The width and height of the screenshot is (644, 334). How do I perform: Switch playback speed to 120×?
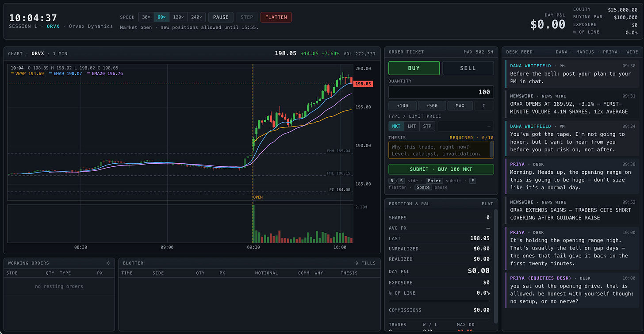point(179,17)
